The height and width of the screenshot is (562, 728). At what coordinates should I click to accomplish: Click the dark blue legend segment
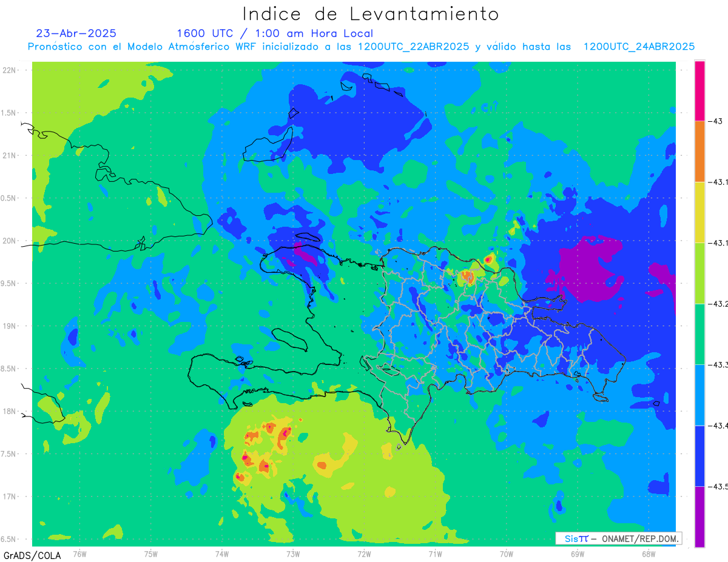[x=699, y=456]
